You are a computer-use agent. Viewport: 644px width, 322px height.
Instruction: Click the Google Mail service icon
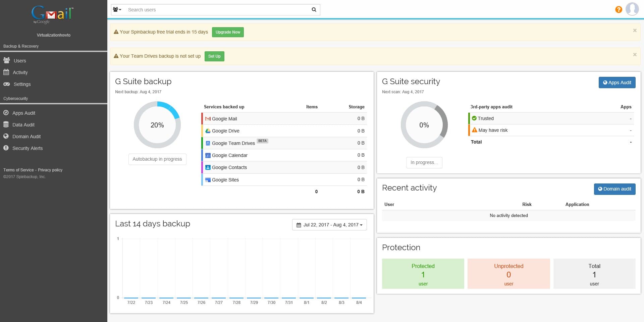pyautogui.click(x=208, y=119)
